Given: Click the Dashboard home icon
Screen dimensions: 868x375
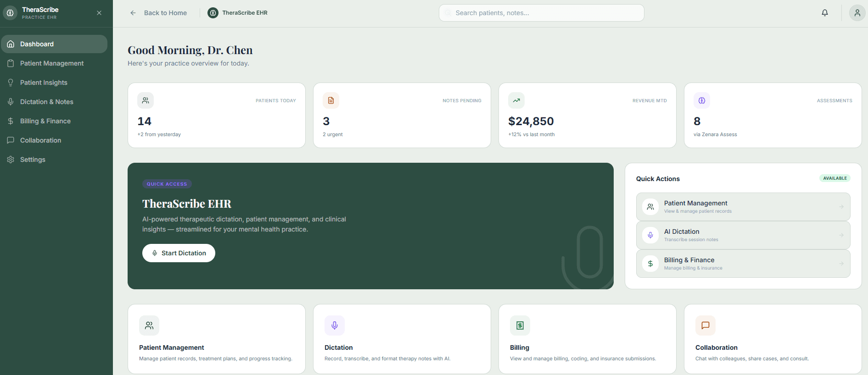Looking at the screenshot, I should pyautogui.click(x=11, y=44).
